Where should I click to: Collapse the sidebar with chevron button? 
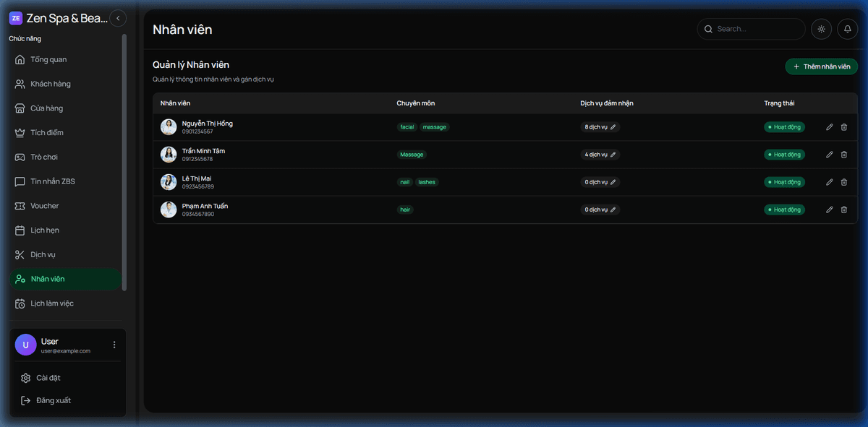pyautogui.click(x=118, y=19)
